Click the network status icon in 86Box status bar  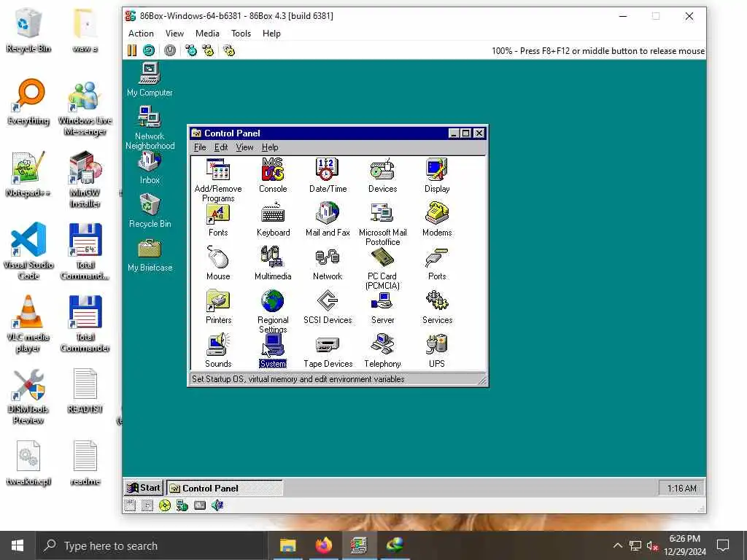pyautogui.click(x=182, y=506)
